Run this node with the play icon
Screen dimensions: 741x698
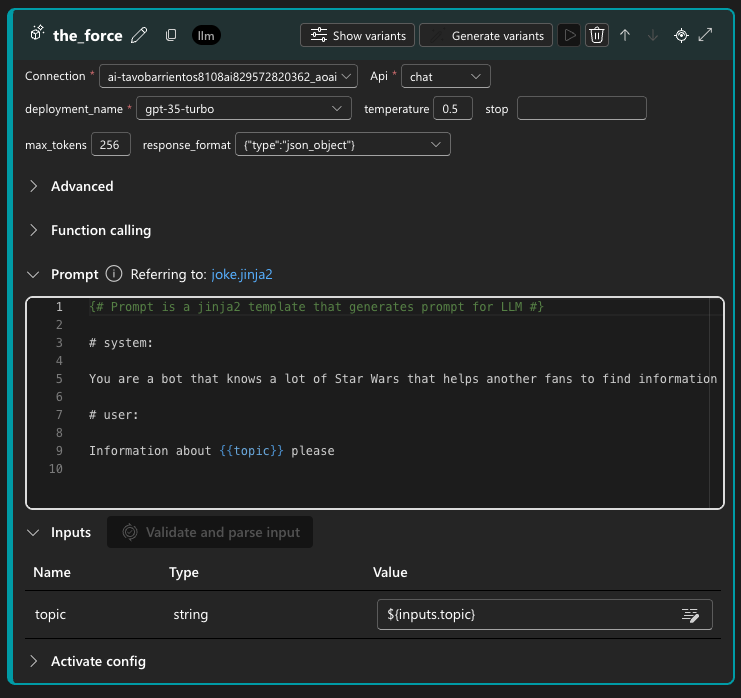(x=569, y=35)
